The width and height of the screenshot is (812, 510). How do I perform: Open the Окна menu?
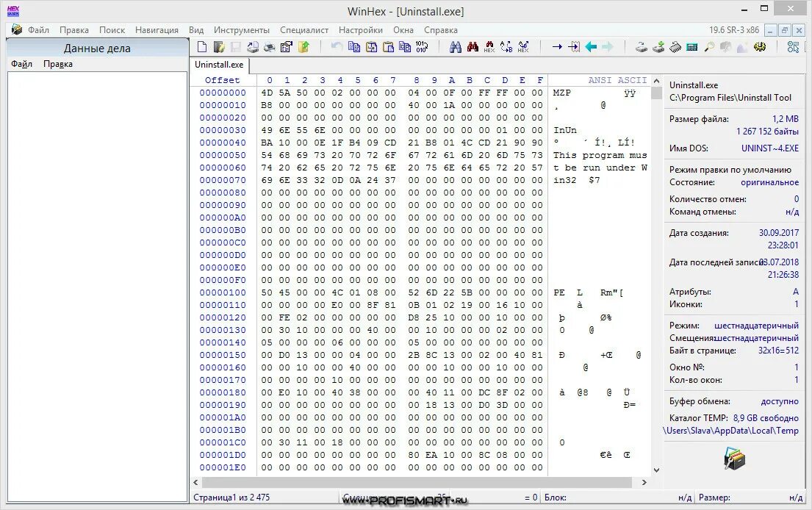403,30
